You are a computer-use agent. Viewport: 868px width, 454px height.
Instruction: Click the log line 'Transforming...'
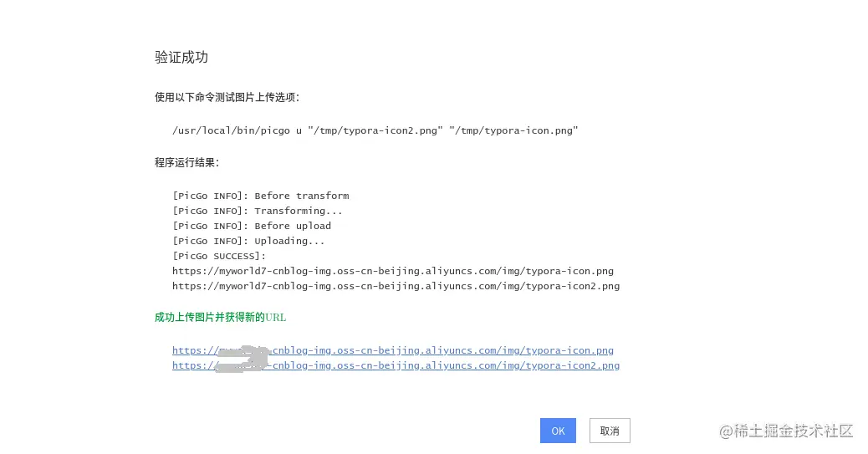point(258,211)
